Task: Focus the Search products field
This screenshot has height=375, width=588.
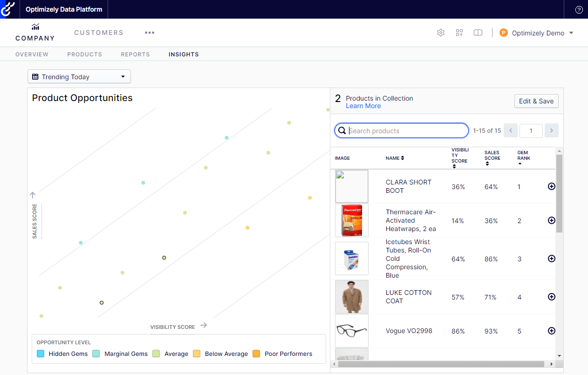Action: (x=402, y=131)
